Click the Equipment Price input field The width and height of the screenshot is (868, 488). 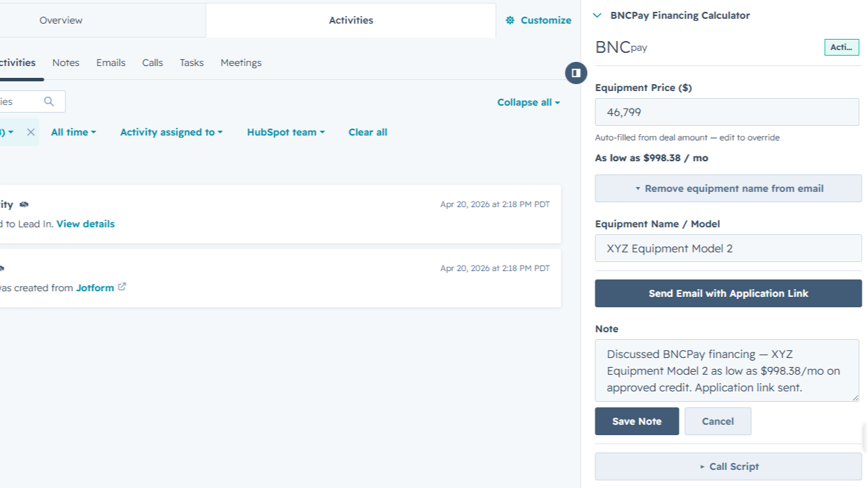[727, 112]
